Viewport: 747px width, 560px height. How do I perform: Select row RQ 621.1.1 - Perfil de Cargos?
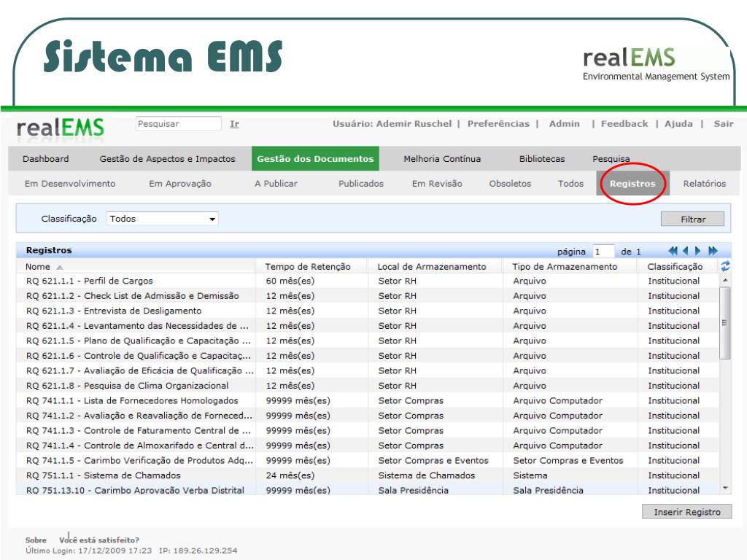click(x=368, y=281)
